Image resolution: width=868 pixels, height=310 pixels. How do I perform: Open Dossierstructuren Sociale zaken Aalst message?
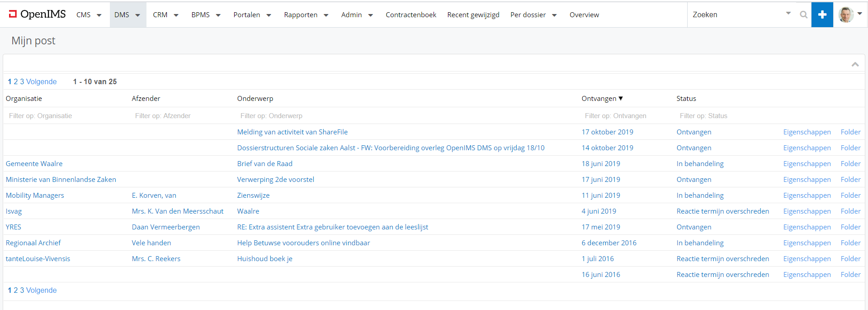(391, 148)
